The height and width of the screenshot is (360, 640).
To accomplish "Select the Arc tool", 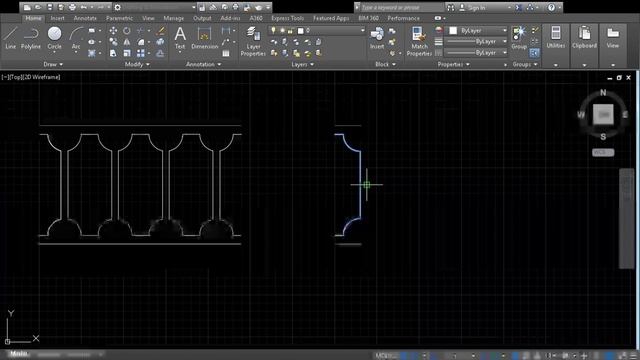I will (x=76, y=38).
